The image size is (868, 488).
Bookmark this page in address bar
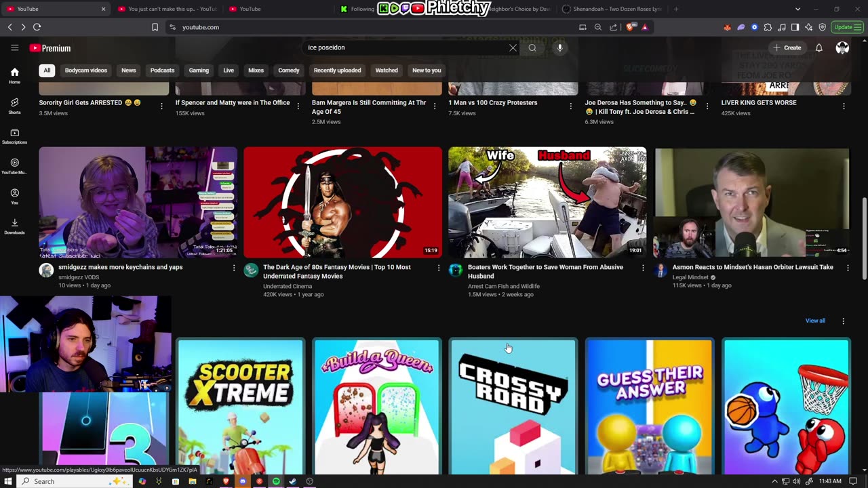[155, 27]
